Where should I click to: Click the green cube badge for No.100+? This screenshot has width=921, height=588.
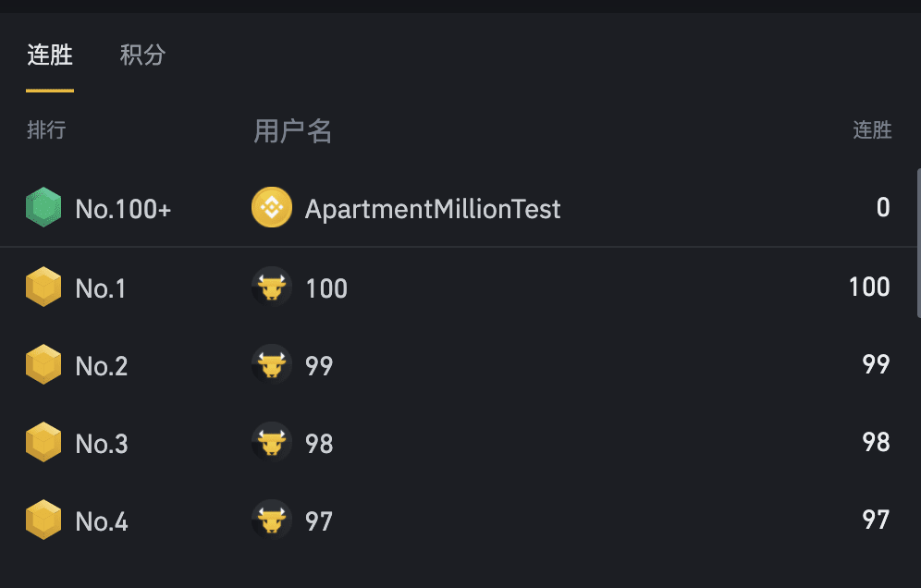point(43,207)
